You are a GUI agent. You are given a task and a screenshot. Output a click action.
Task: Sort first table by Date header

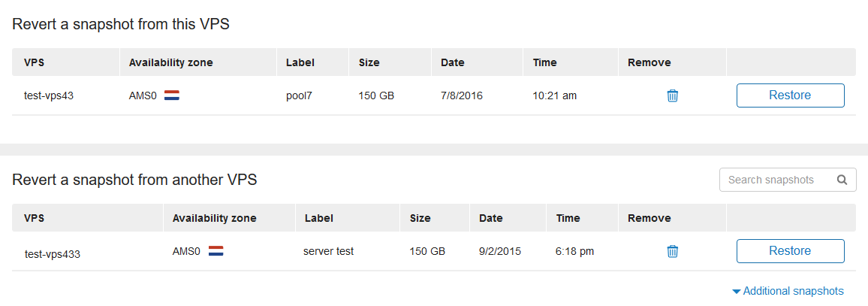(452, 62)
